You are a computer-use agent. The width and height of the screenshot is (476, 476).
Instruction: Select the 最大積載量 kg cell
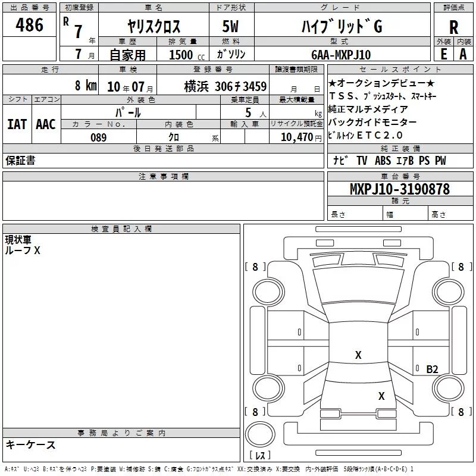[x=296, y=112]
